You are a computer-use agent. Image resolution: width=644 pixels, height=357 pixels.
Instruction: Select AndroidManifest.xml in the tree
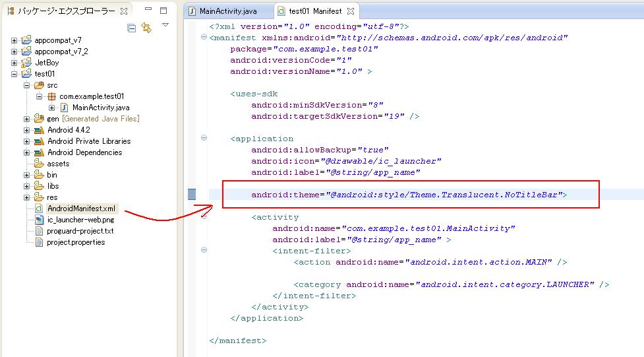[x=81, y=209]
